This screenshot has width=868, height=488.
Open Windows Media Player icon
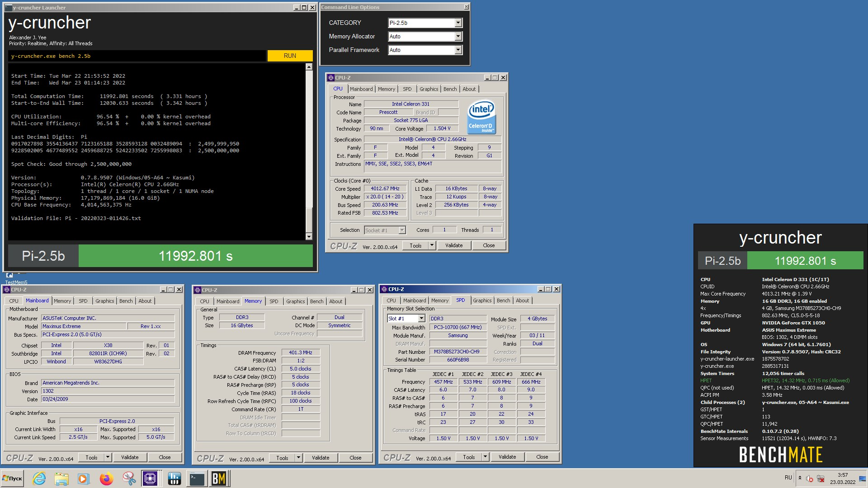(x=83, y=479)
